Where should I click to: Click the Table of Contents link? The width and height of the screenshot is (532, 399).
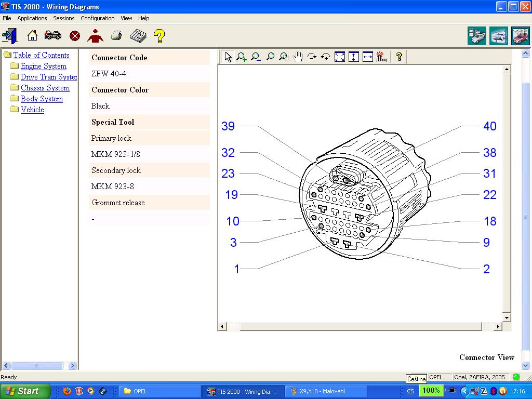[x=41, y=55]
